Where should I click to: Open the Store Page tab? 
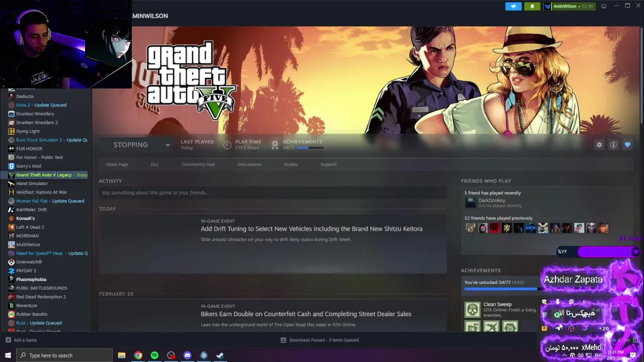pyautogui.click(x=117, y=164)
